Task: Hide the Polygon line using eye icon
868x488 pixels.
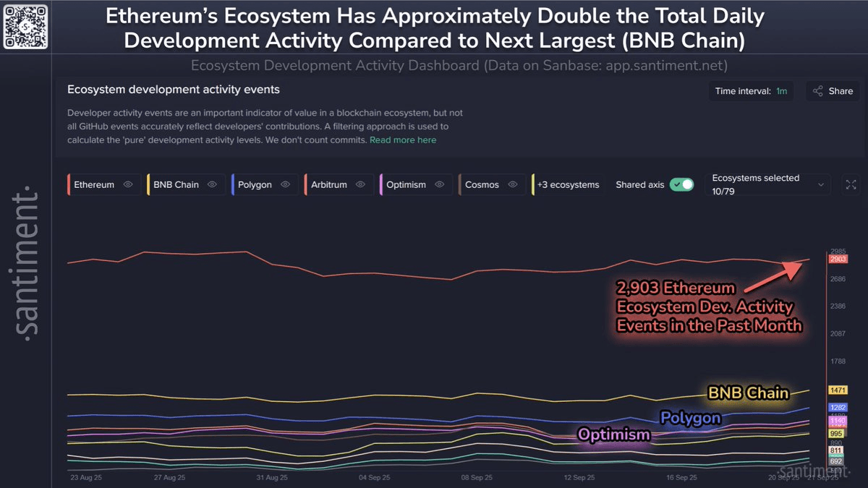Action: point(286,185)
